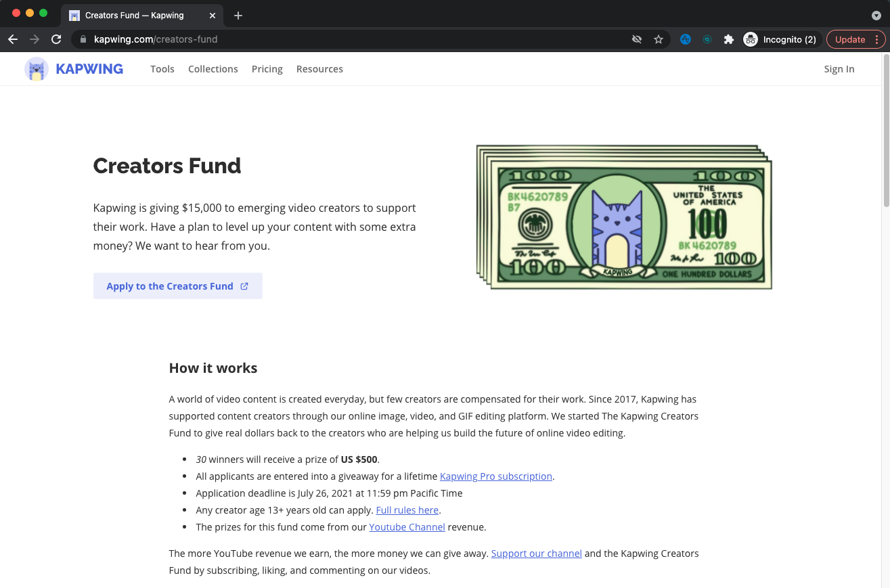Follow the Full rules here link
Image resolution: width=890 pixels, height=588 pixels.
[407, 510]
